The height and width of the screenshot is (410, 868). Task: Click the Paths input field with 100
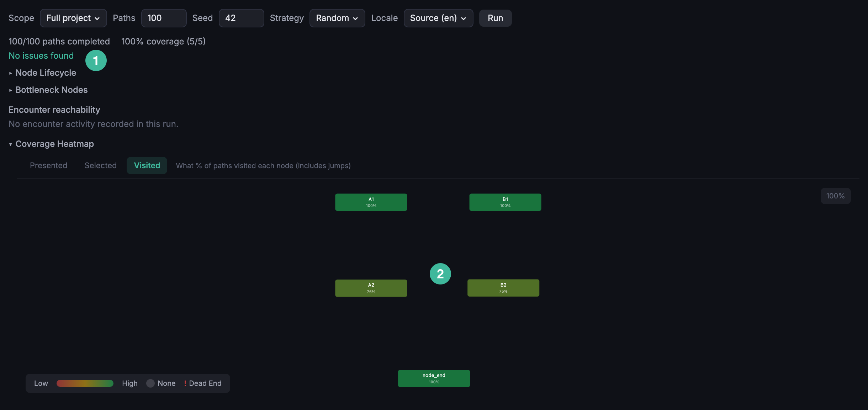164,18
